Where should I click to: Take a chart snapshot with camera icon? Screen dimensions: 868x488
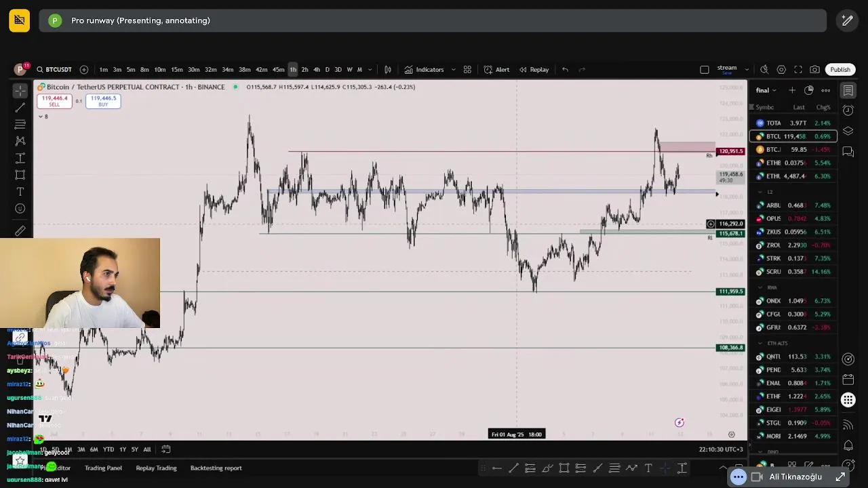[x=814, y=69]
